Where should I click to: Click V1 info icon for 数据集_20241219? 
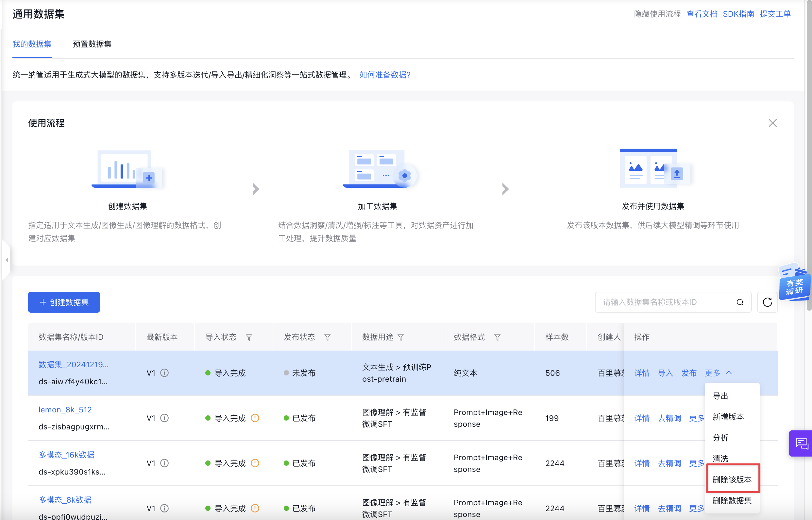(164, 373)
